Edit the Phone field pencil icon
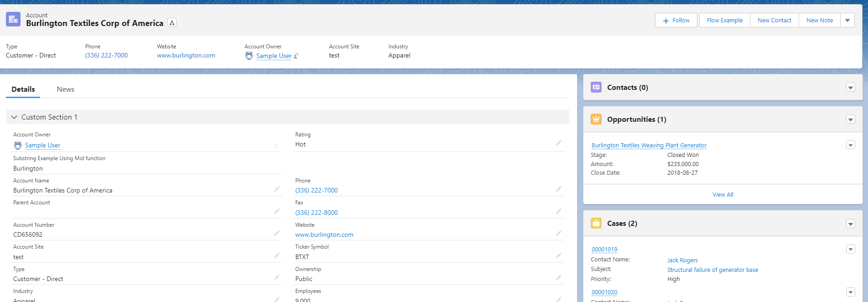Screen dimensions: 868x302 click(559, 189)
